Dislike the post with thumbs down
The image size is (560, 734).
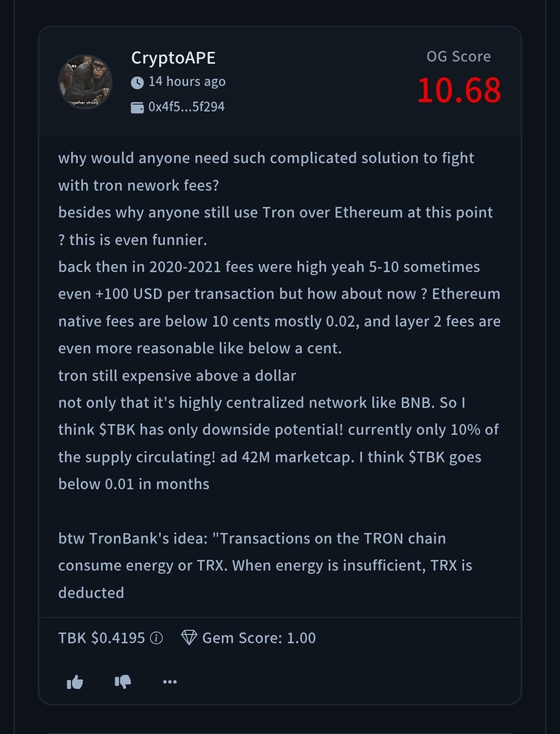click(123, 682)
